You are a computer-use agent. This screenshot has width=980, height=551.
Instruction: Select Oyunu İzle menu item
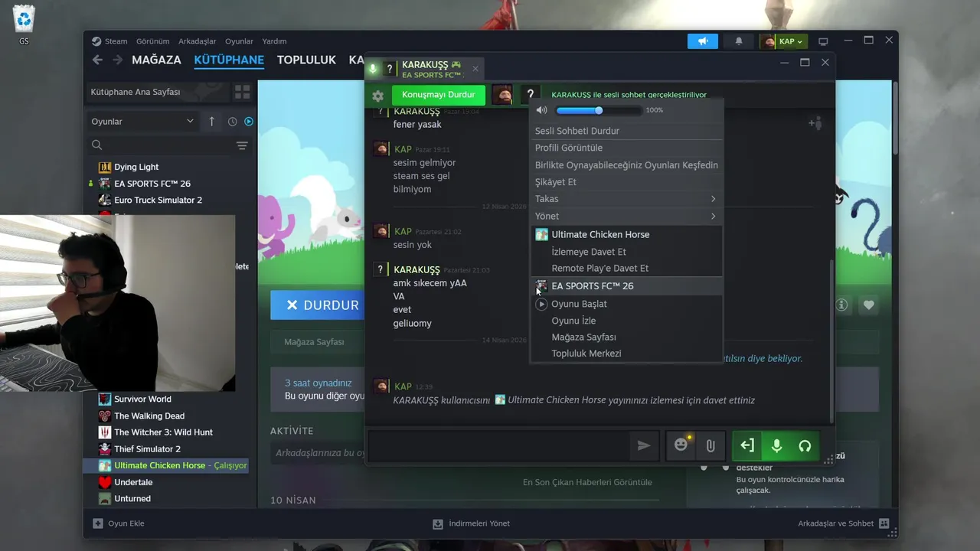(x=626, y=321)
